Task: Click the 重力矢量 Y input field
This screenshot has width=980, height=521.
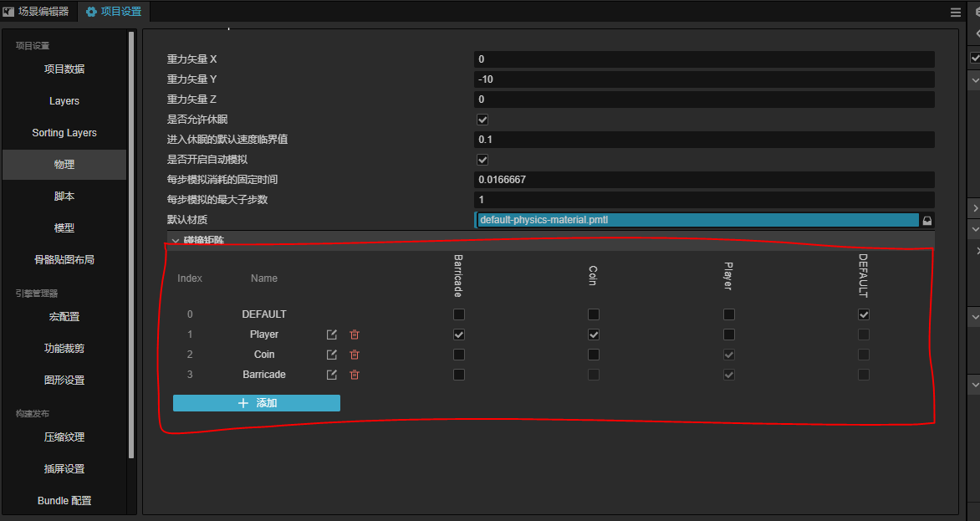Action: tap(703, 79)
